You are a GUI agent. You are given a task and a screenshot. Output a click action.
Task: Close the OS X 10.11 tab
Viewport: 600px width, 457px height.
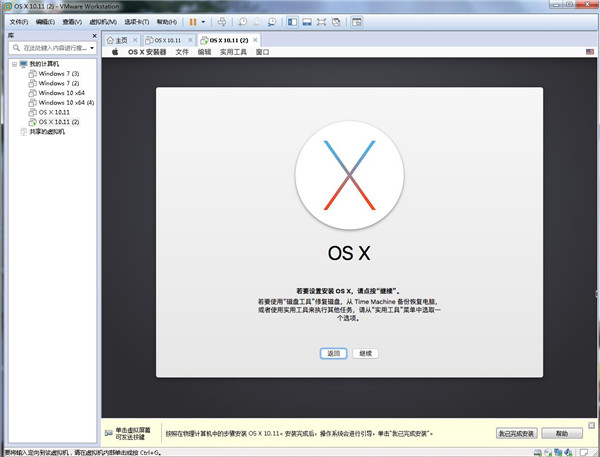(x=190, y=40)
